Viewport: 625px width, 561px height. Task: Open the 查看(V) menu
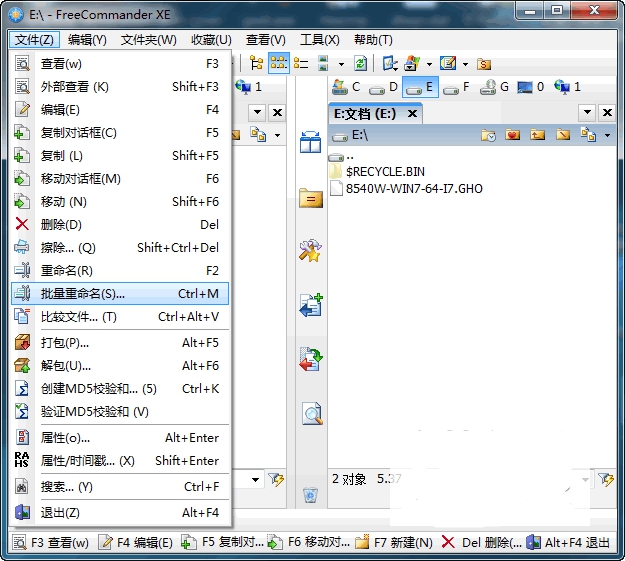tap(265, 39)
